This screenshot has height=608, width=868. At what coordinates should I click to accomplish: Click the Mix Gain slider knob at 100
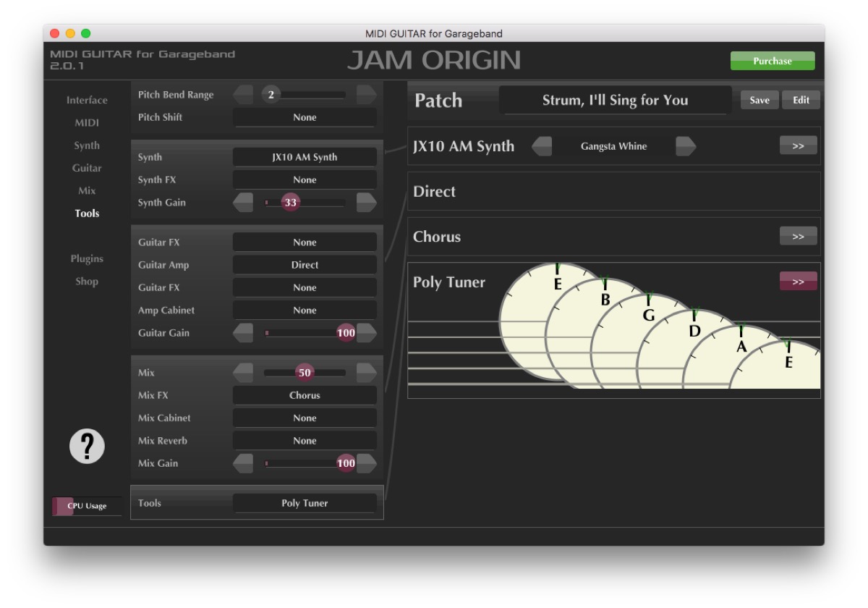point(346,463)
